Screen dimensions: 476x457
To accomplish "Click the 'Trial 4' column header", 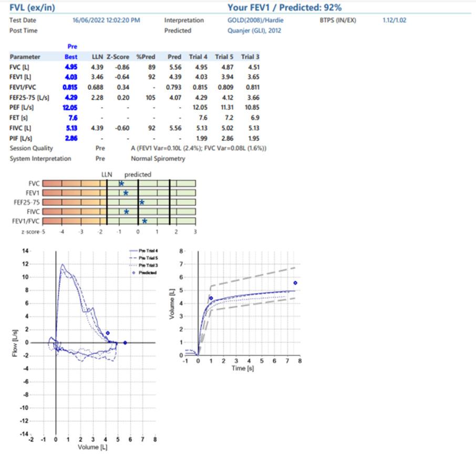I will click(198, 57).
